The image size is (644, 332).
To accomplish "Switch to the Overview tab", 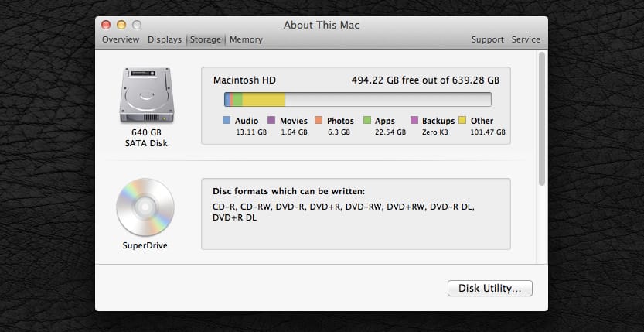I will pyautogui.click(x=121, y=39).
